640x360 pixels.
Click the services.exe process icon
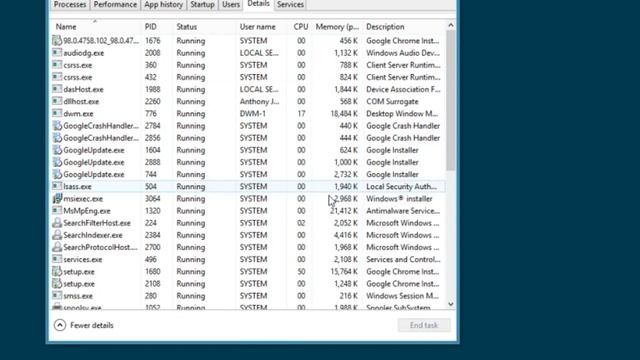tap(57, 259)
